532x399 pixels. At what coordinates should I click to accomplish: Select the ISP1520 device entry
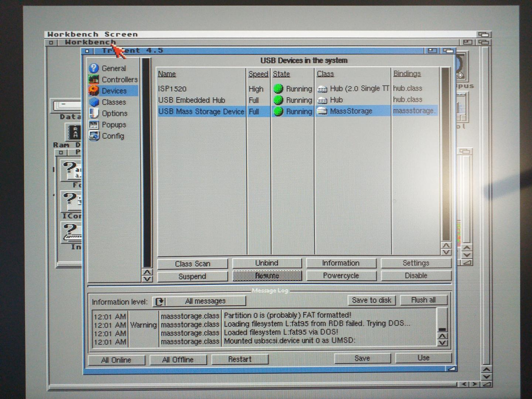pos(172,89)
